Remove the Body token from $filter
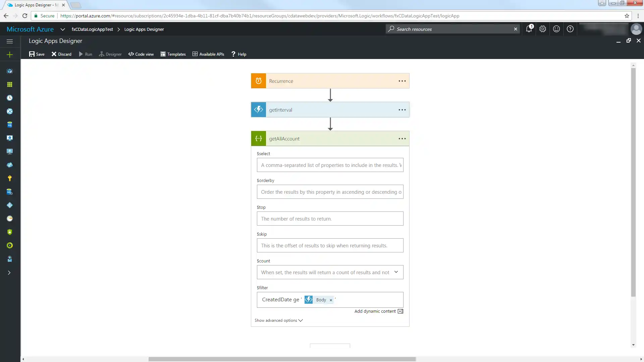644x362 pixels. tap(331, 300)
